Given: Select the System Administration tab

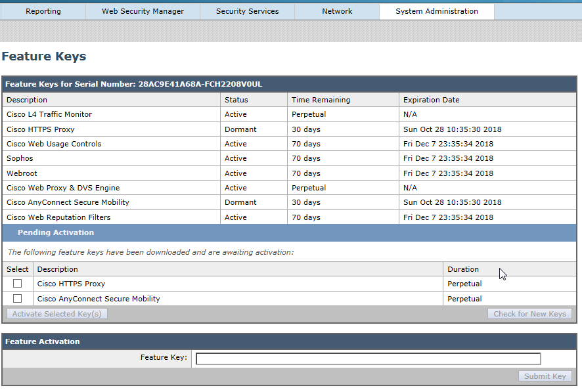Looking at the screenshot, I should [436, 12].
